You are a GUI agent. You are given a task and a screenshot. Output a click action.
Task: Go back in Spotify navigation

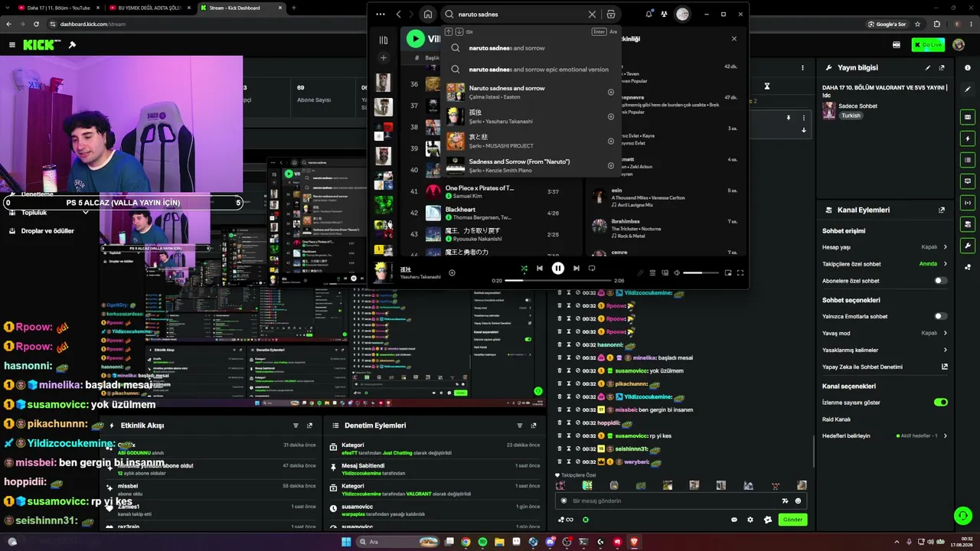398,14
